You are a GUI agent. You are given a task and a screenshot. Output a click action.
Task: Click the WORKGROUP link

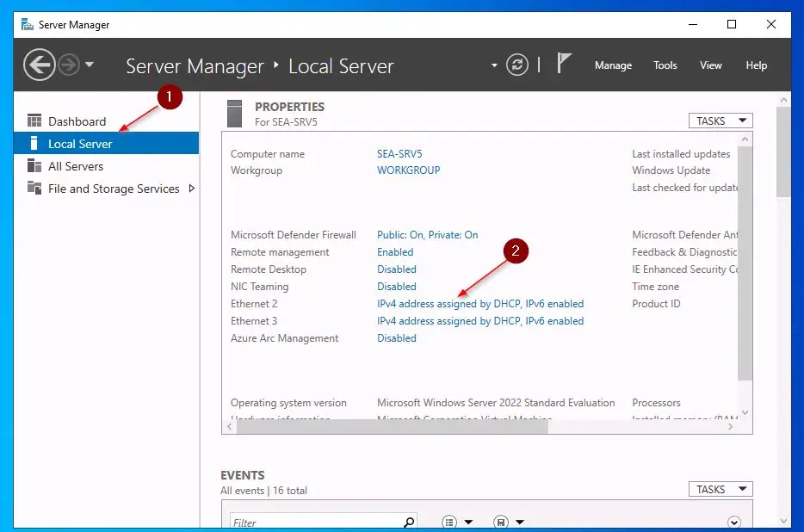coord(408,170)
